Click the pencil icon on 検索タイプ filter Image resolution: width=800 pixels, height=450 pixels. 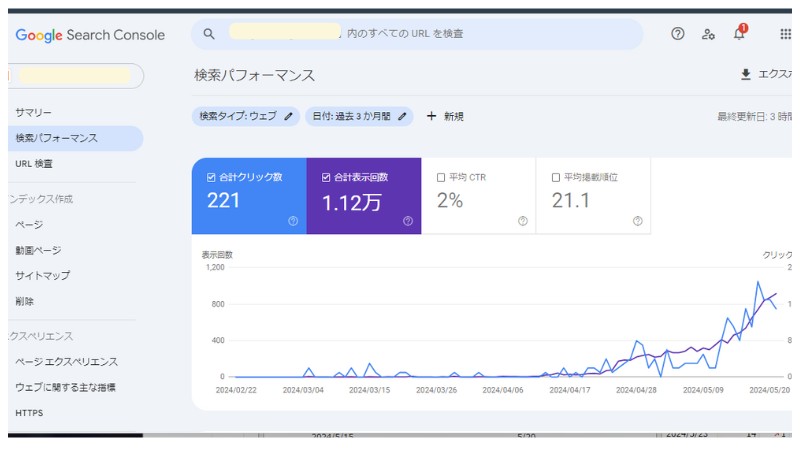288,116
